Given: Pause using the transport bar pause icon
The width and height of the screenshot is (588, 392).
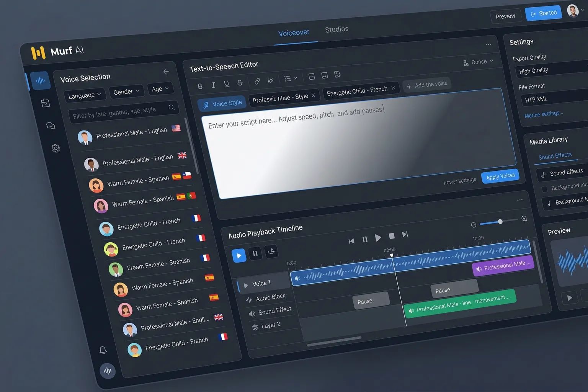Looking at the screenshot, I should (x=365, y=239).
